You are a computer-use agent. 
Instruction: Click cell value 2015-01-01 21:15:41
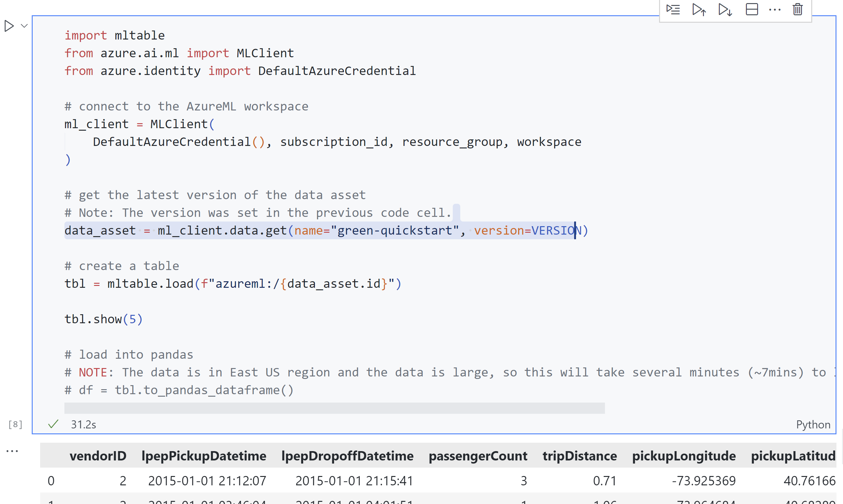354,481
